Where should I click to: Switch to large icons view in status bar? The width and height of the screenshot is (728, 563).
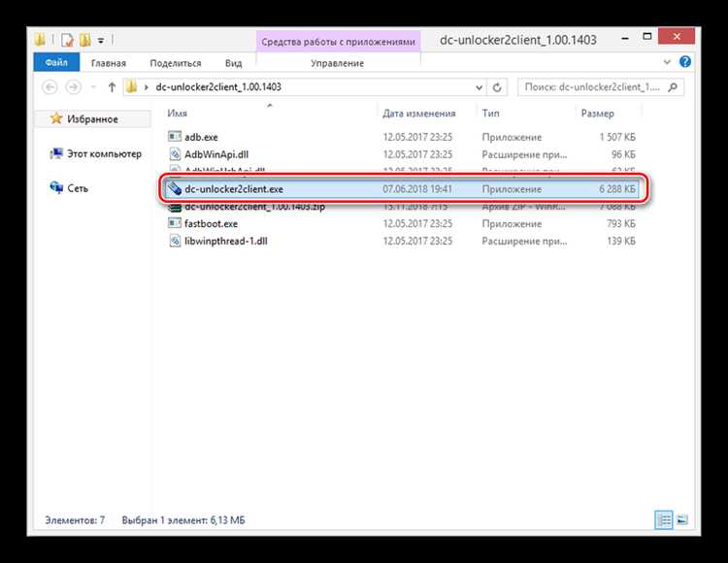(682, 520)
